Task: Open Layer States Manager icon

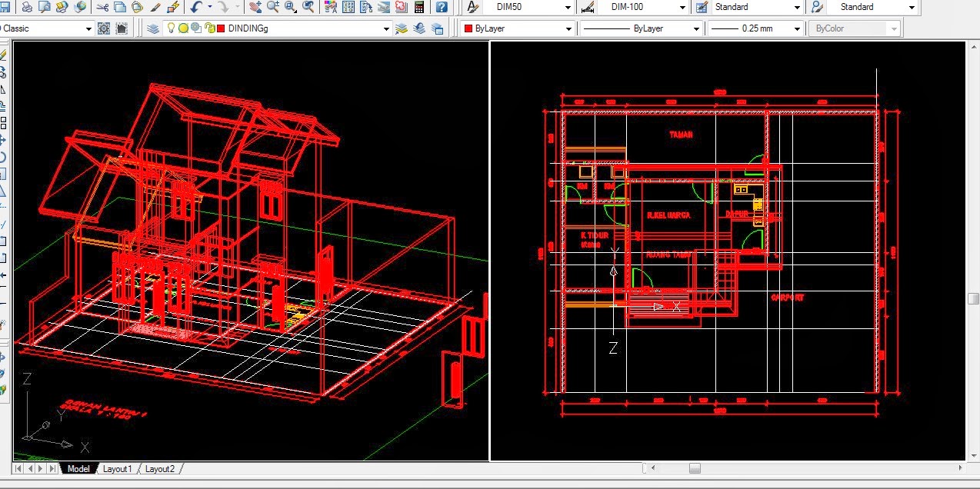Action: click(437, 28)
